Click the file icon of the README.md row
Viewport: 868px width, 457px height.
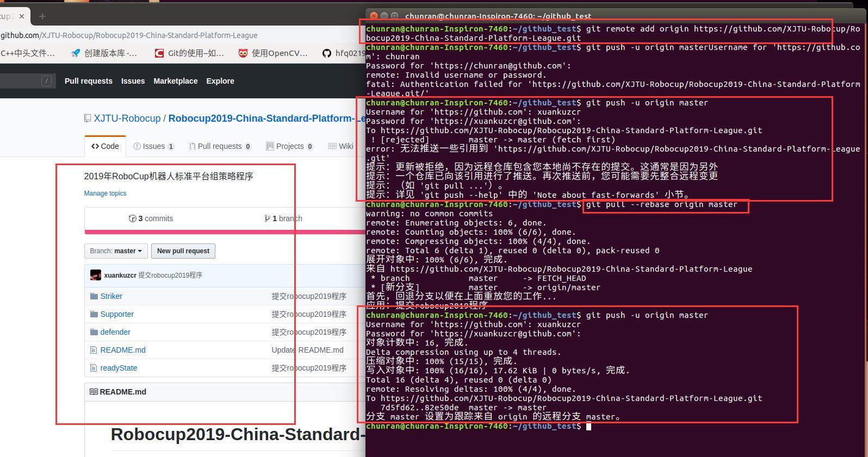point(94,350)
